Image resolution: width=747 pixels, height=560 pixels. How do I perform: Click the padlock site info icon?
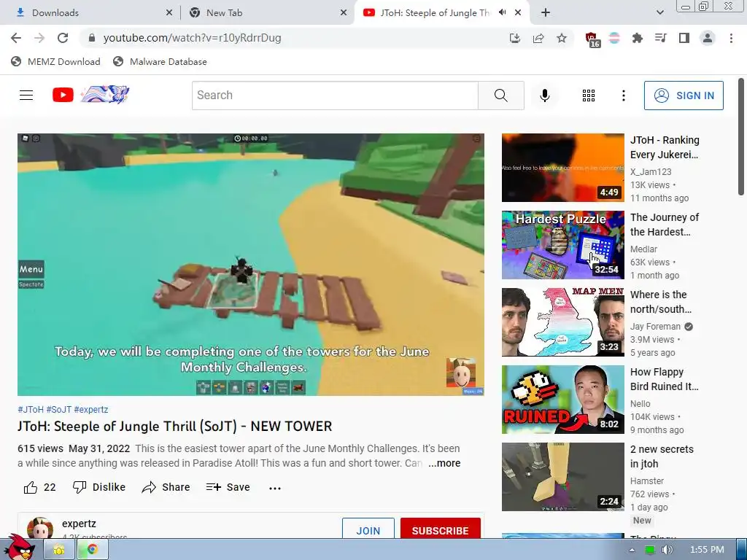[x=92, y=38]
